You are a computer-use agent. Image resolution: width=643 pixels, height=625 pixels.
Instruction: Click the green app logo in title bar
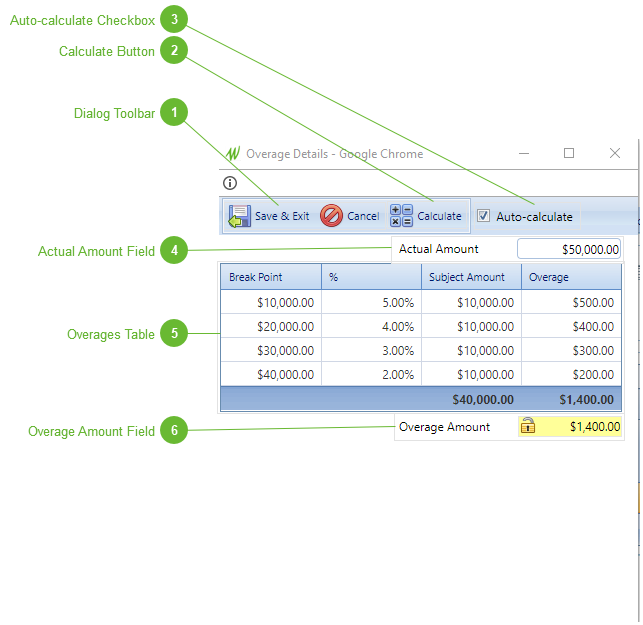(x=233, y=154)
